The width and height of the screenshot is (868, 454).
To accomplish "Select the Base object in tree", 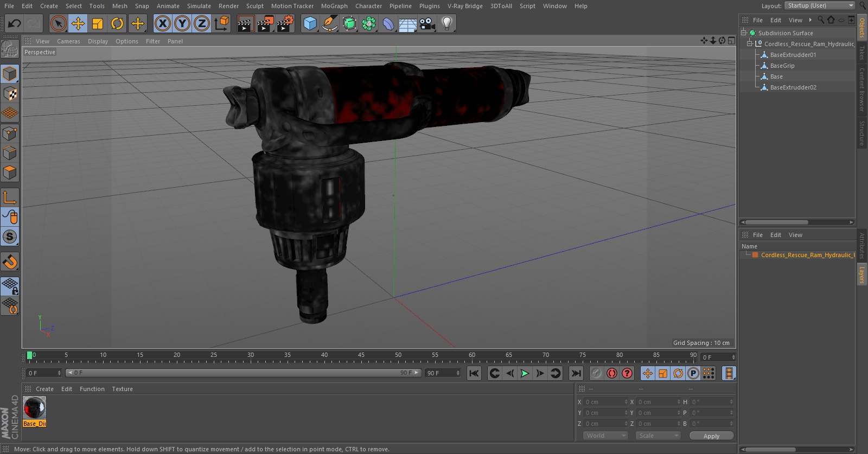I will pos(776,76).
